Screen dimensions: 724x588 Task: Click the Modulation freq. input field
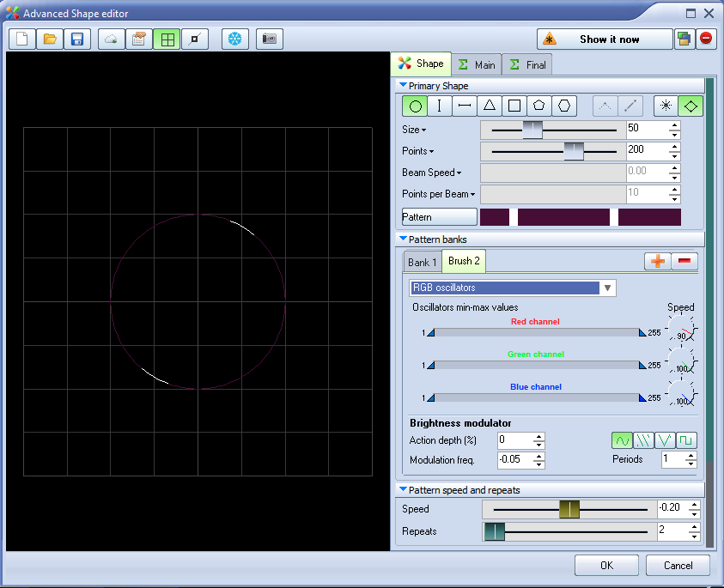[x=515, y=460]
